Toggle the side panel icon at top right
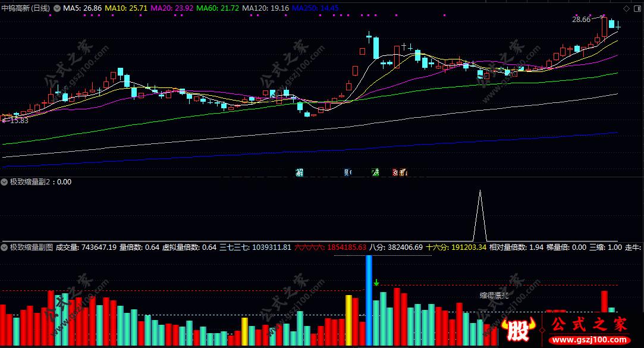Image resolution: width=644 pixels, height=348 pixels. pos(638,8)
